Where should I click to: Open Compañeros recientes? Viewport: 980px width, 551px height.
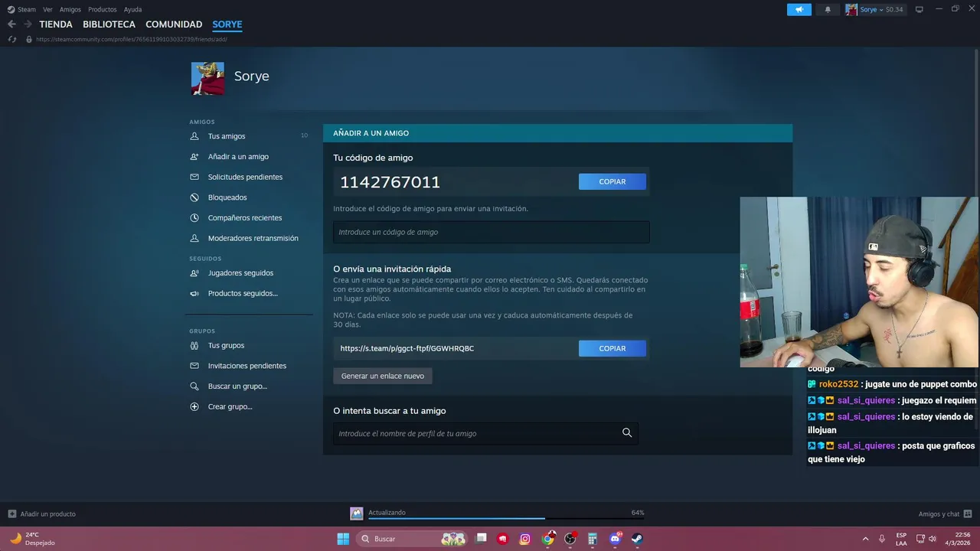tap(245, 218)
